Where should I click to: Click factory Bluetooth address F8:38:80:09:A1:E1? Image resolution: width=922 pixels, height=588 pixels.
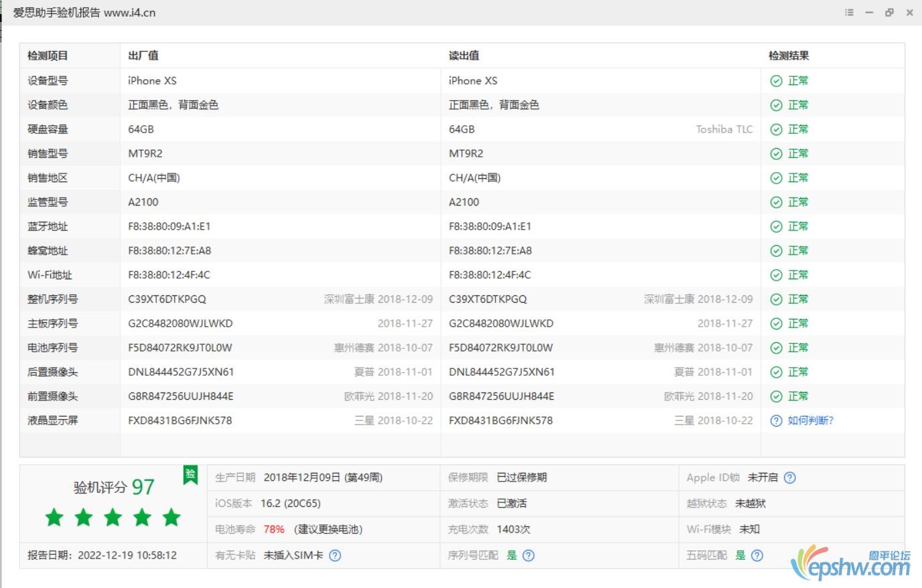[170, 226]
